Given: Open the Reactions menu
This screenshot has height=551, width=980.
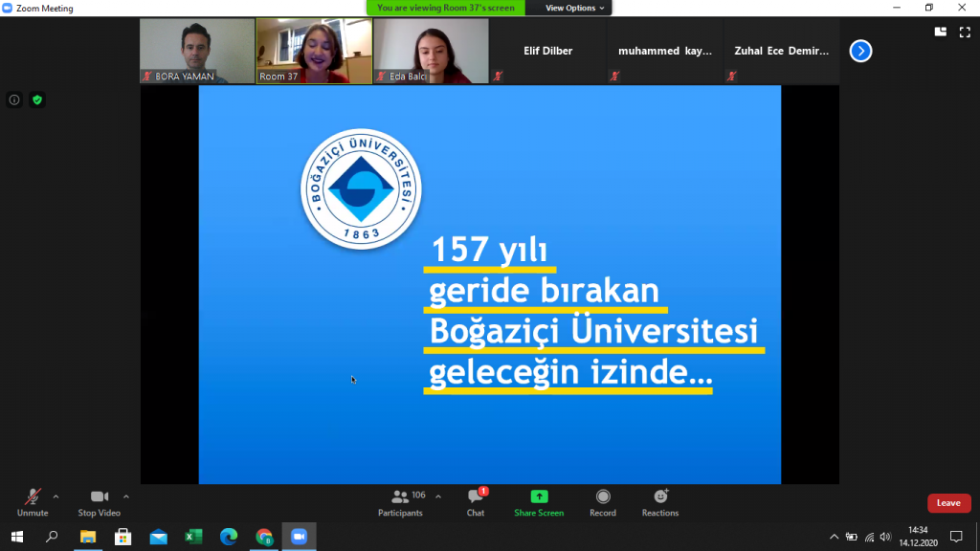Looking at the screenshot, I should coord(660,502).
